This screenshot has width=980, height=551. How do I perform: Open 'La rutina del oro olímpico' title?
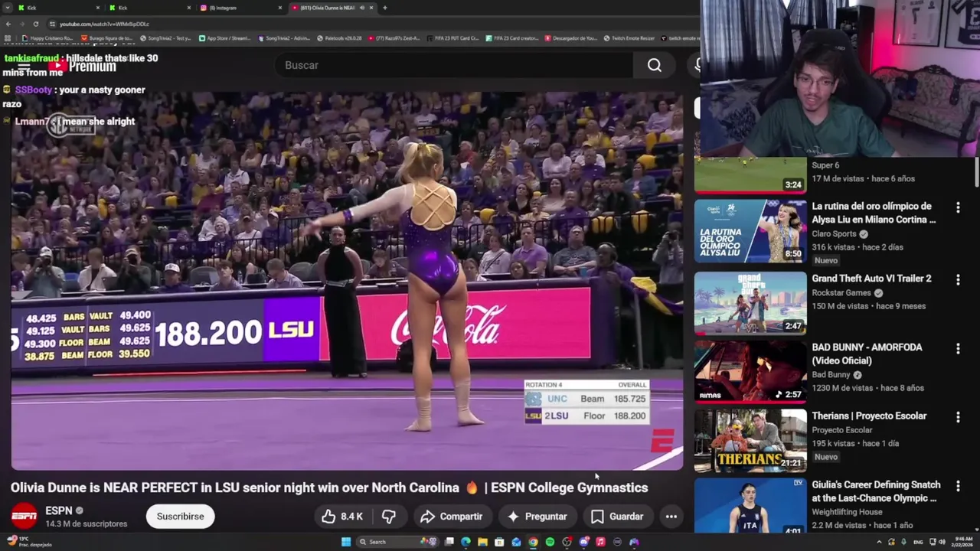click(x=874, y=213)
